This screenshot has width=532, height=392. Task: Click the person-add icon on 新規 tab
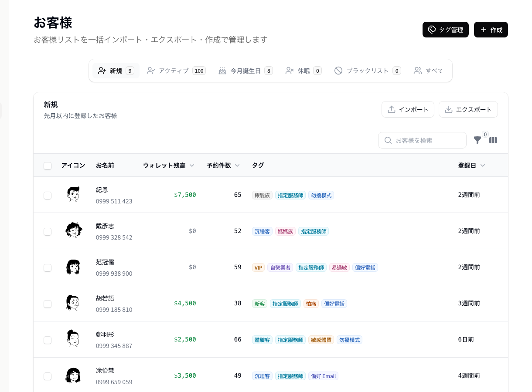(x=102, y=70)
